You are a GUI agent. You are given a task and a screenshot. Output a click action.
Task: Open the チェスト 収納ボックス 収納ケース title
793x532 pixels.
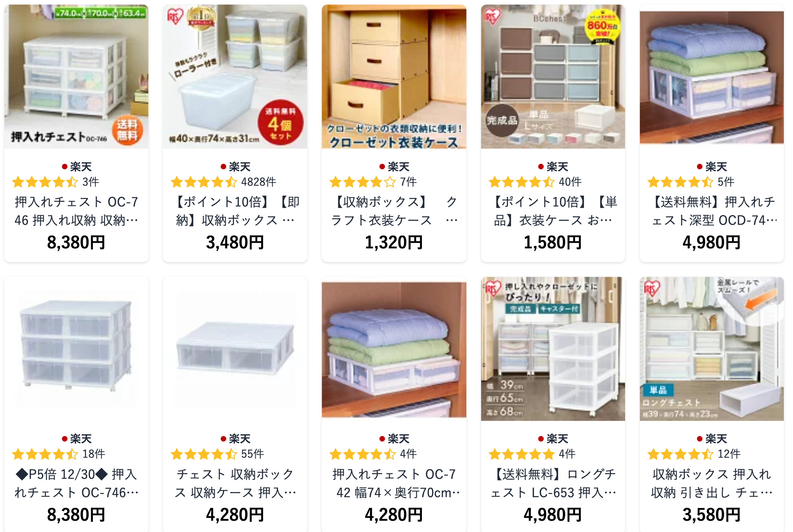point(235,483)
